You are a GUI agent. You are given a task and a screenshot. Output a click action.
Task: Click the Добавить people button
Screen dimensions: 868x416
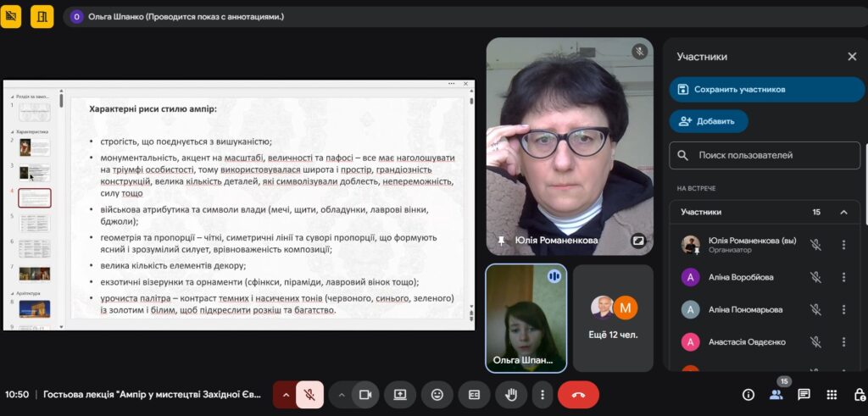(709, 121)
